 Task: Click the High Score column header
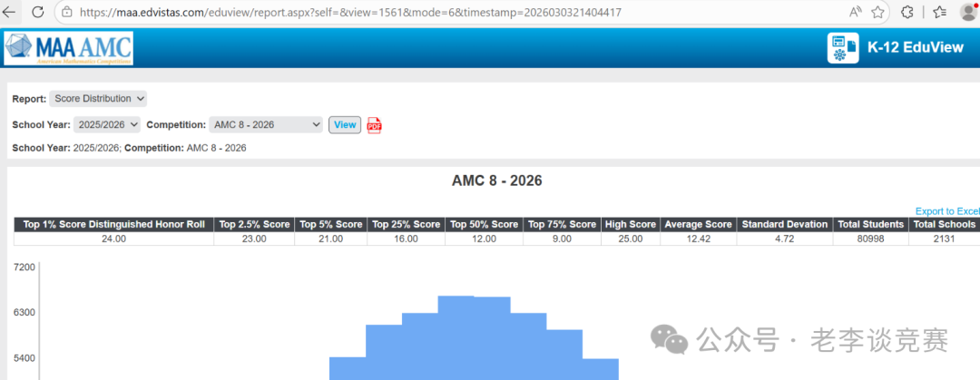tap(631, 224)
